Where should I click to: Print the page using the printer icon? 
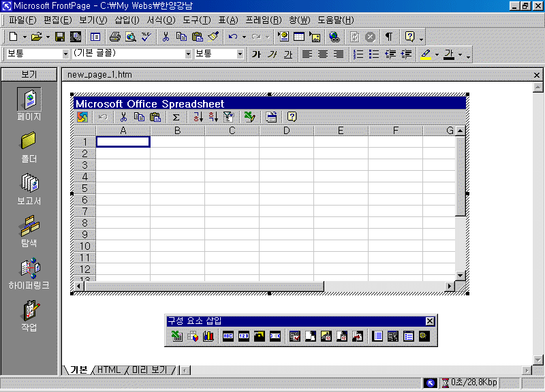[114, 37]
